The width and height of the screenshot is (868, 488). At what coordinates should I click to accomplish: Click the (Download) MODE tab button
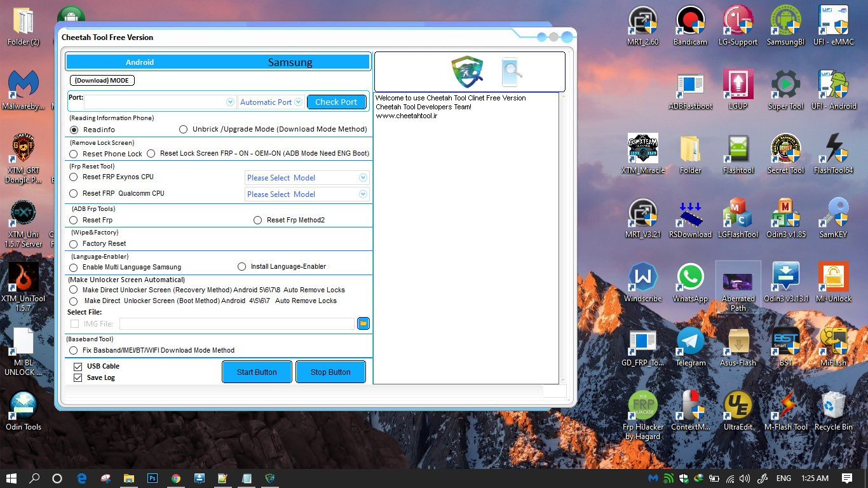102,81
